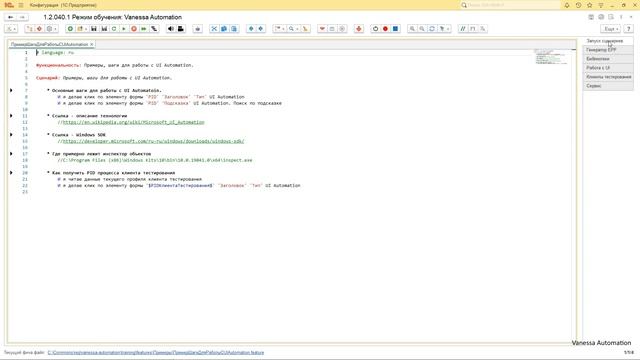Click the question mark help button
The width and height of the screenshot is (640, 360).
tap(629, 29)
